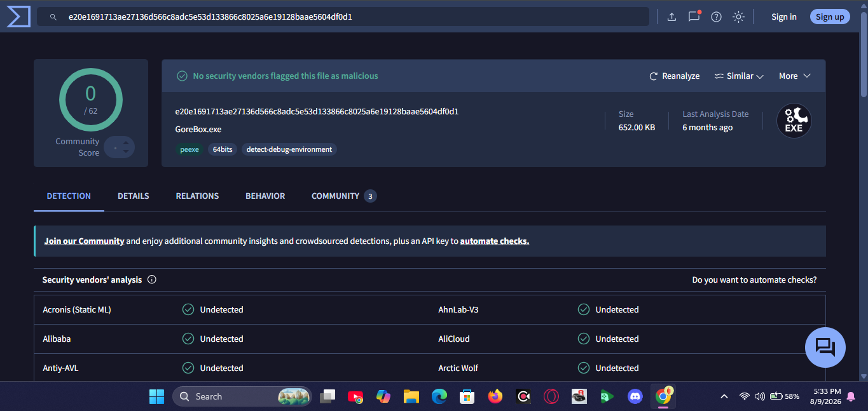Screen dimensions: 868x411
Task: Click the Alibaba vendor name
Action: [x=57, y=339]
